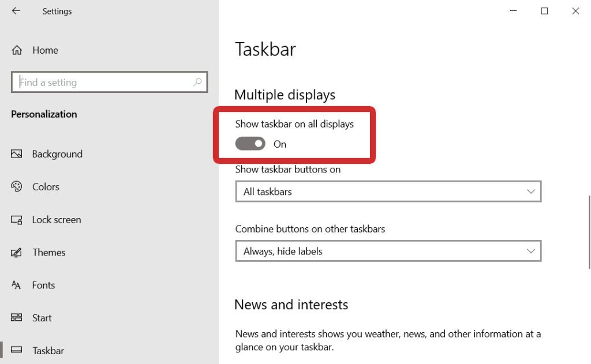This screenshot has height=364, width=591.
Task: Minimize the Settings window
Action: (513, 11)
